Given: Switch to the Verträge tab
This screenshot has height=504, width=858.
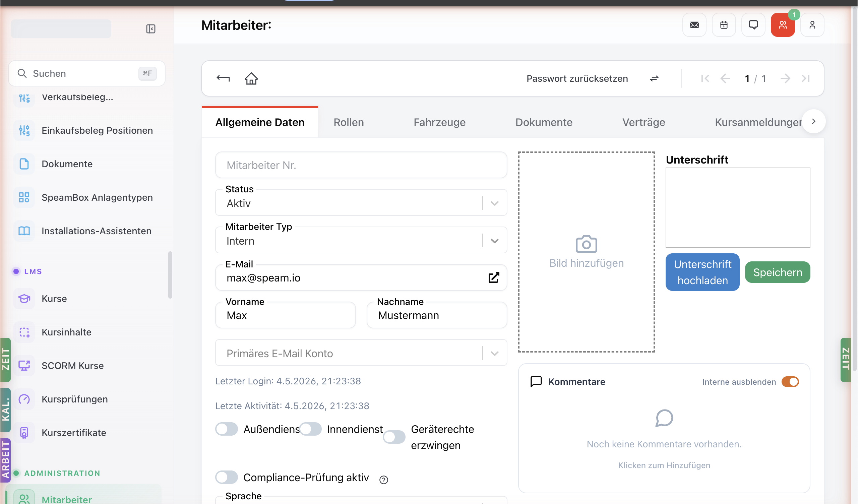Looking at the screenshot, I should point(643,122).
